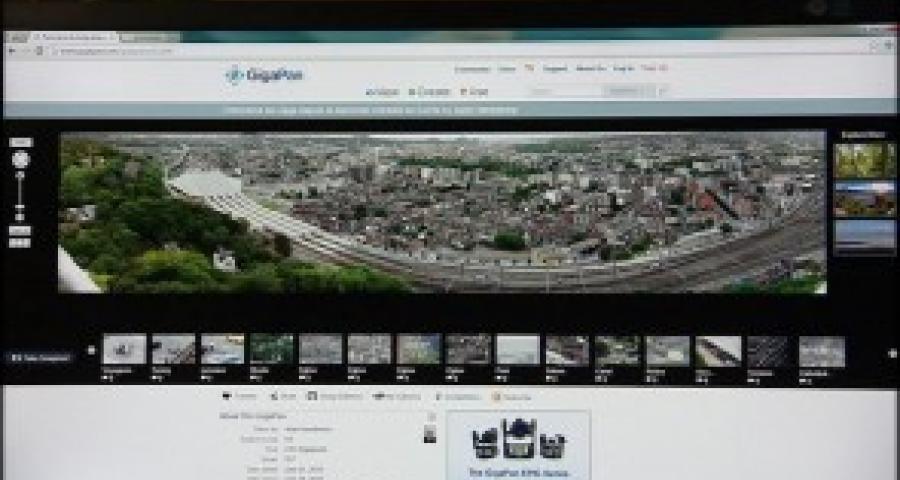Click the site search field
The image size is (900, 480).
click(x=567, y=92)
